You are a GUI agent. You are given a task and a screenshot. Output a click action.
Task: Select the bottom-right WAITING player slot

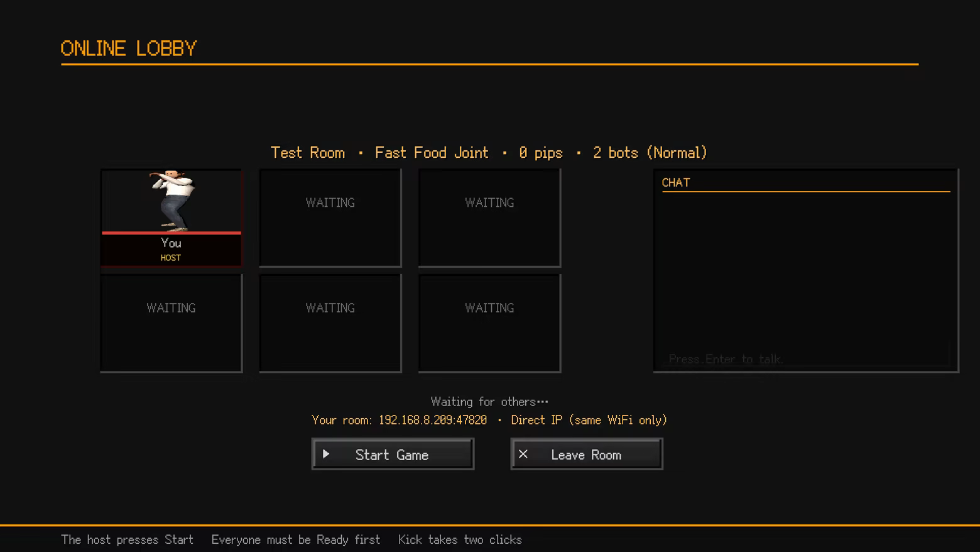(x=489, y=323)
